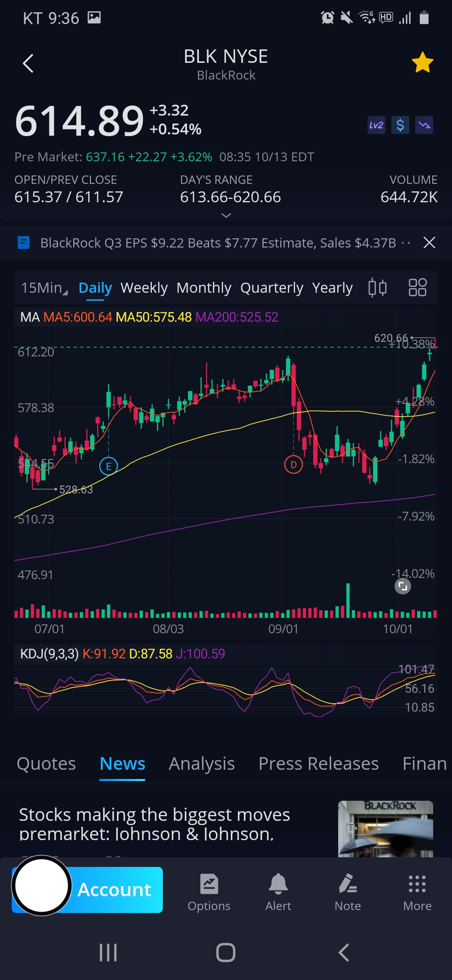452x980 pixels.
Task: Open Alert bell icon
Action: coord(278,892)
